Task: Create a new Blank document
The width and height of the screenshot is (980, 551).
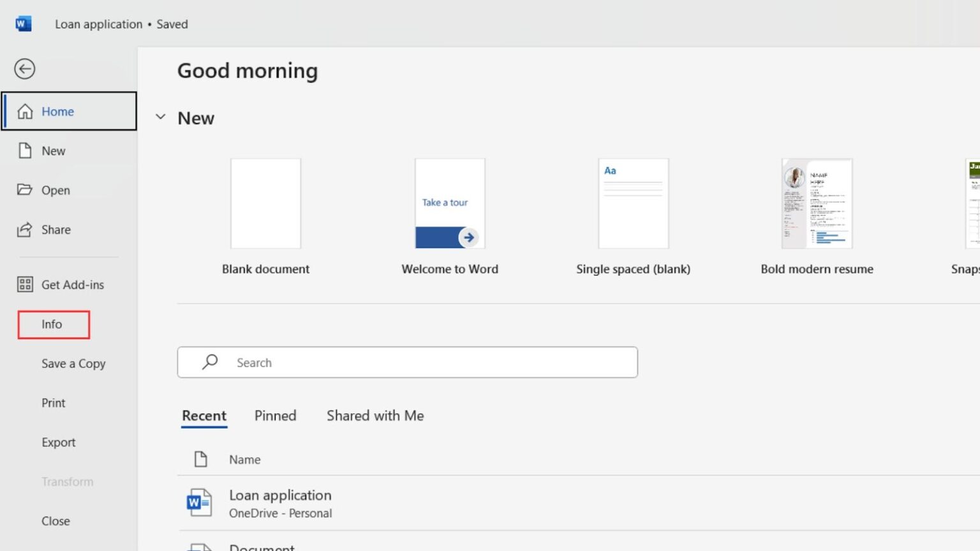Action: coord(265,203)
